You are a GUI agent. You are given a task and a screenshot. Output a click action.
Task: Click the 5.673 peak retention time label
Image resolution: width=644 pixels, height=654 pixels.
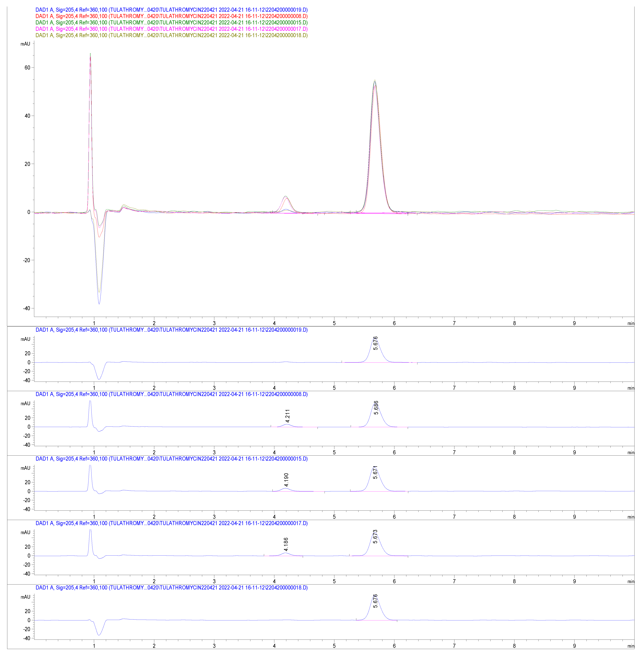pyautogui.click(x=375, y=537)
